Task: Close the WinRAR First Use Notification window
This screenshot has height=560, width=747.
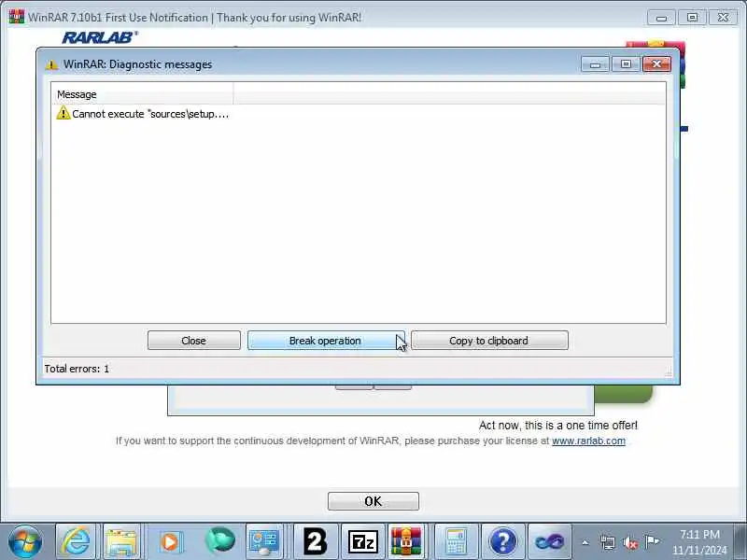Action: pyautogui.click(x=723, y=18)
